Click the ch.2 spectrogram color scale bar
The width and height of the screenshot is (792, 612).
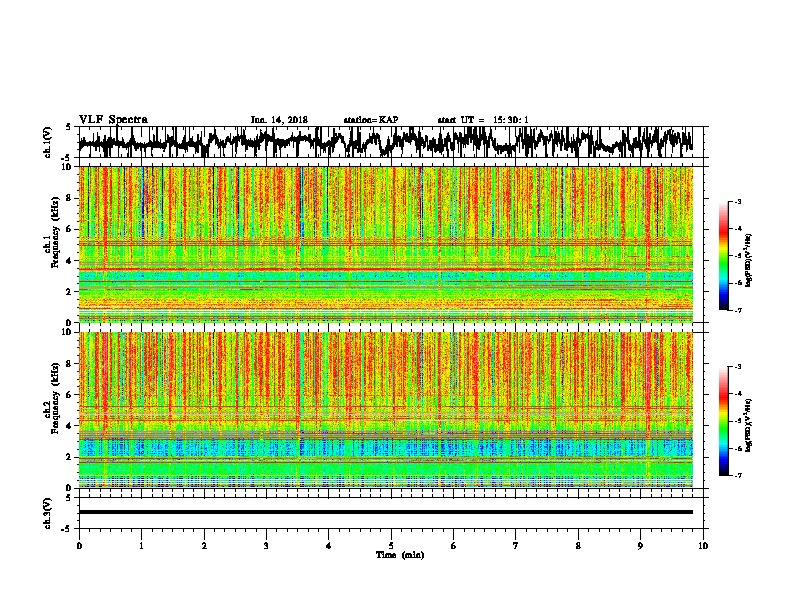point(723,421)
